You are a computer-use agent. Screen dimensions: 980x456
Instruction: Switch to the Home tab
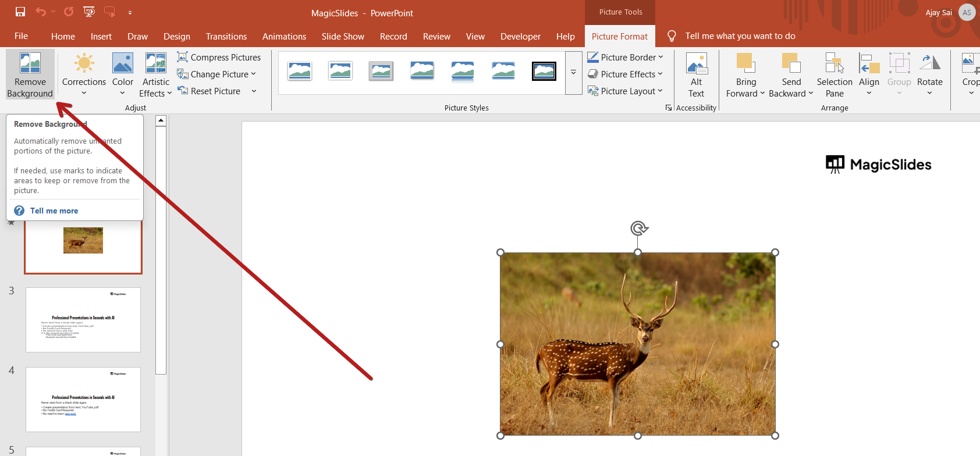[63, 36]
